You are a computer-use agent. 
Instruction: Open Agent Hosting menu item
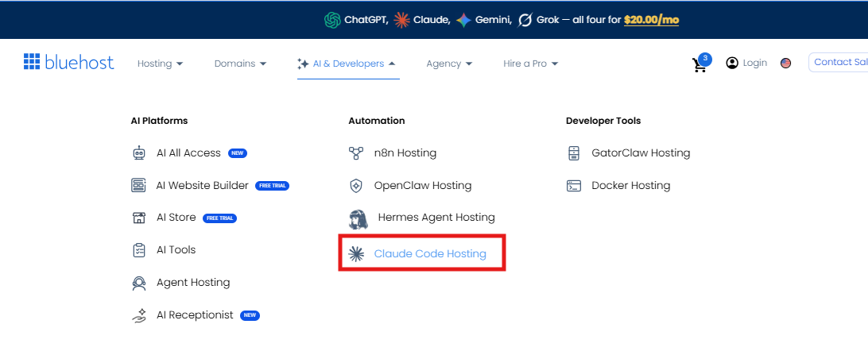point(193,283)
